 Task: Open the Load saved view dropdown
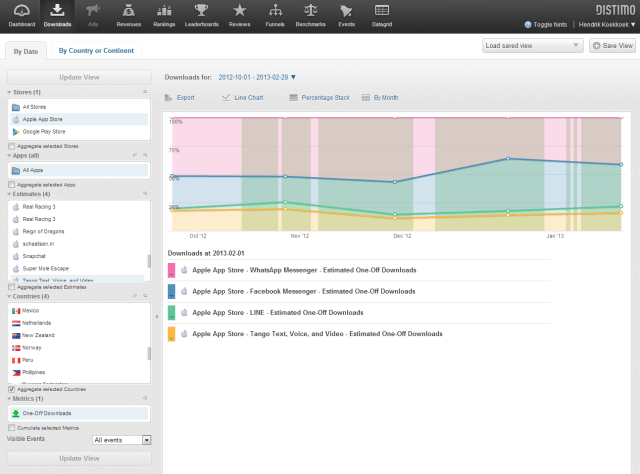(532, 45)
